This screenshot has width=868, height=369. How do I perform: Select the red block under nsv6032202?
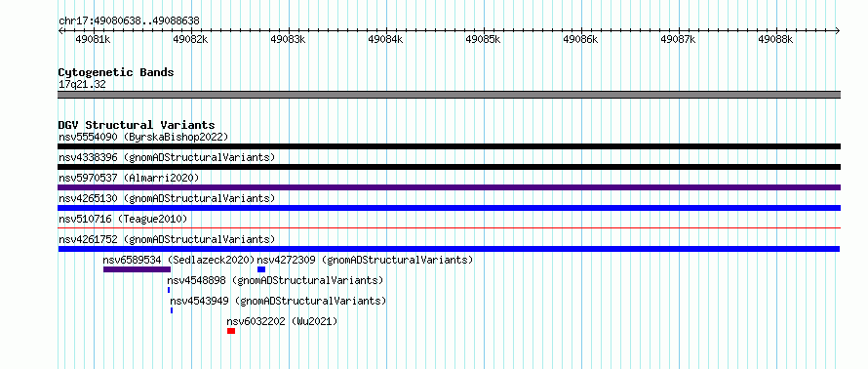(231, 331)
